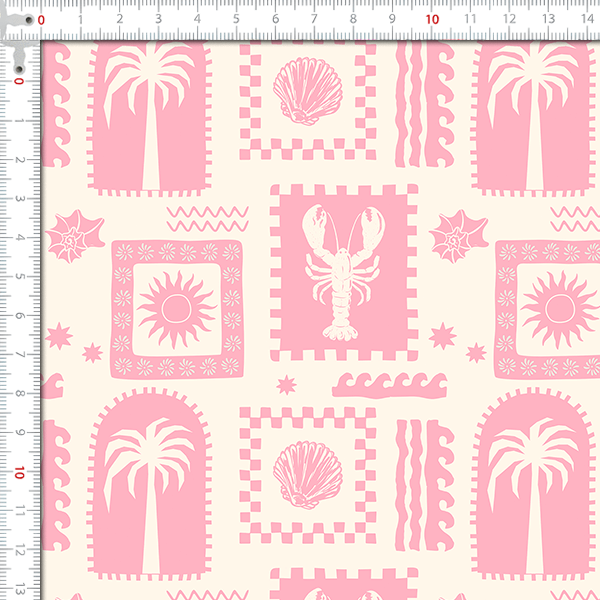Click the 5 mark on the top ruler

coord(237,19)
